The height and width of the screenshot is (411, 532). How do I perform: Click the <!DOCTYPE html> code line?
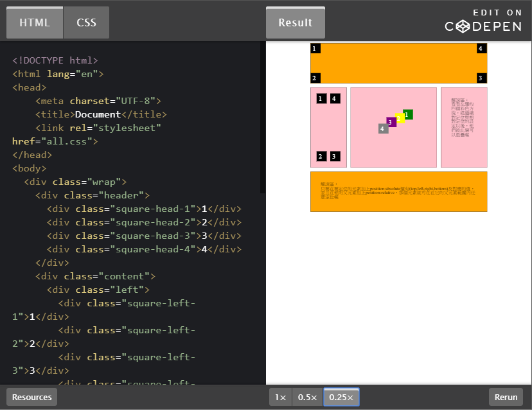click(x=55, y=60)
